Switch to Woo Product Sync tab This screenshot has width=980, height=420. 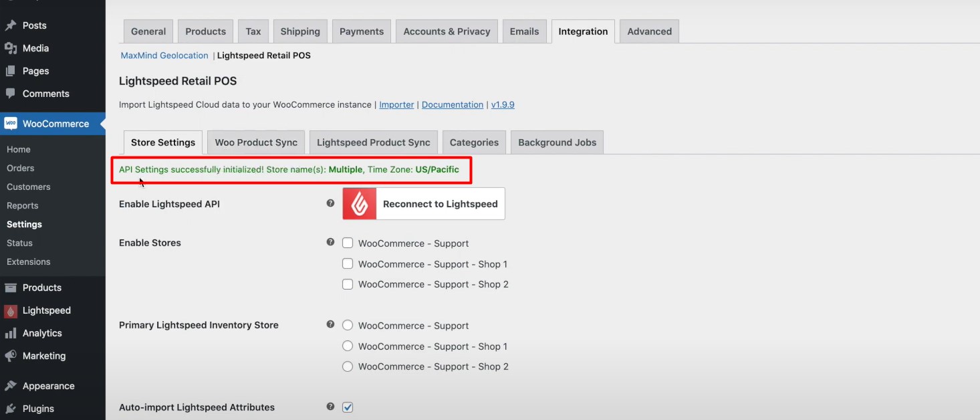tap(256, 142)
